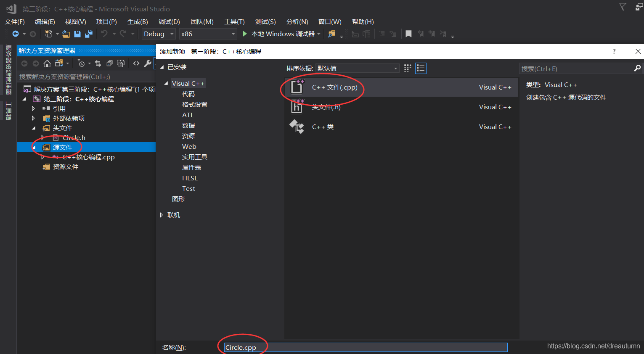The height and width of the screenshot is (354, 644).
Task: Open the 工具箱 side tab
Action: coord(8,111)
